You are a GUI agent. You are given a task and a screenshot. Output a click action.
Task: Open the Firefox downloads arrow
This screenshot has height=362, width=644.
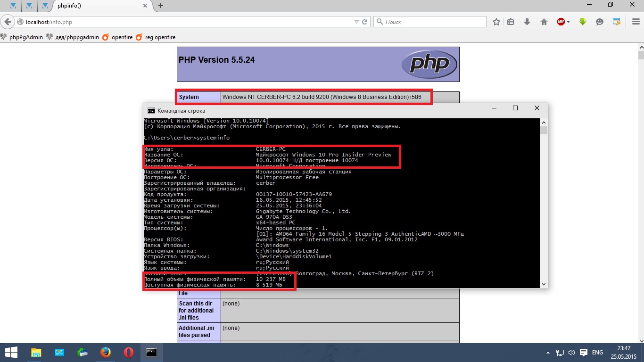pyautogui.click(x=527, y=22)
